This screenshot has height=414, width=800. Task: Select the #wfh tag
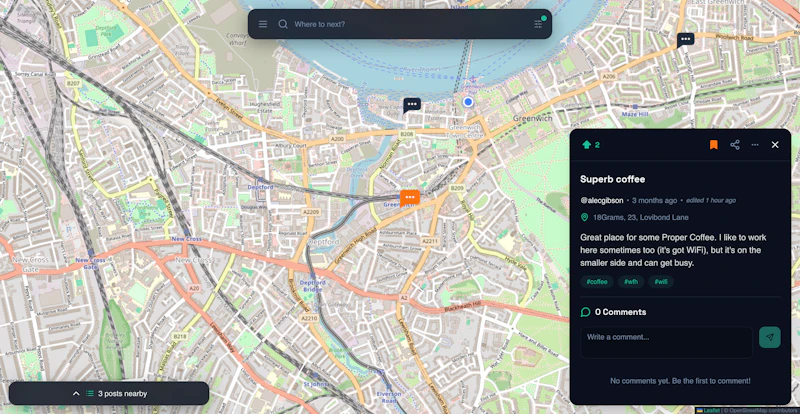click(x=631, y=282)
